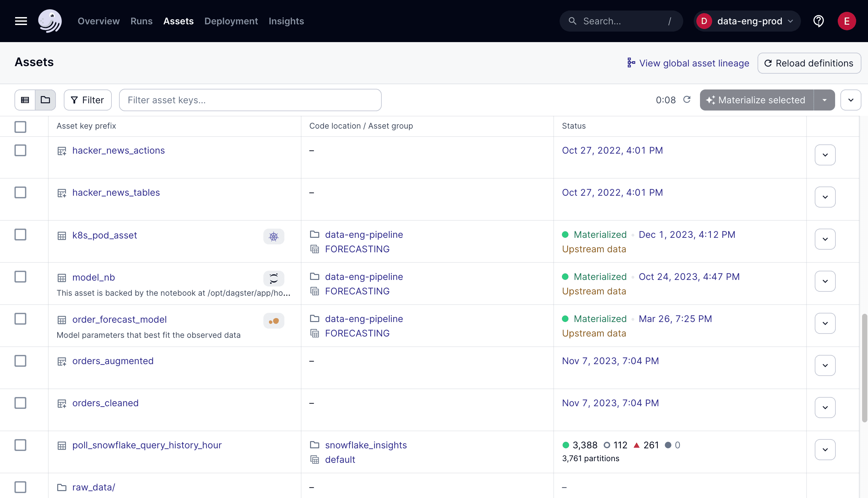Check the select-all assets checkbox

[x=20, y=127]
